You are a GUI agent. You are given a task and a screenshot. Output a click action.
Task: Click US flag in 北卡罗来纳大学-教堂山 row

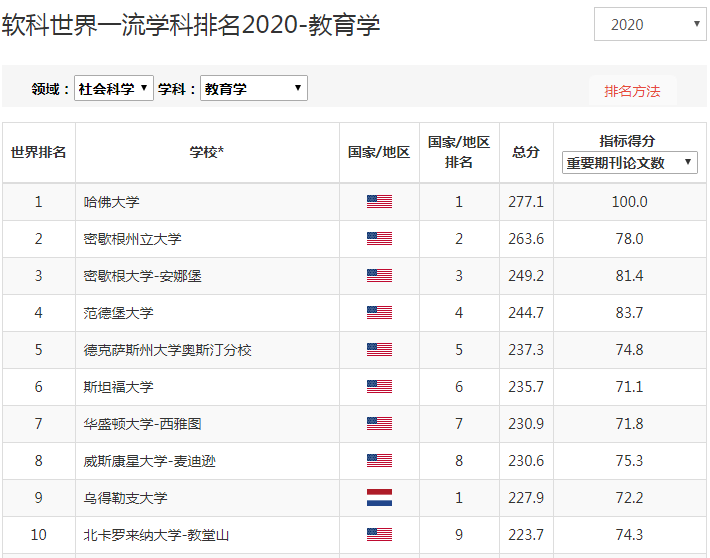[379, 534]
